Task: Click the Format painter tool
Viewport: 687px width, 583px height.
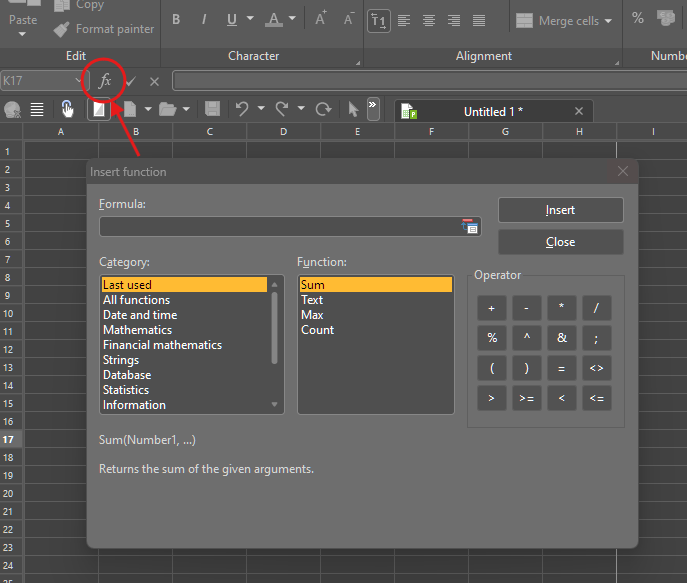Action: tap(104, 29)
